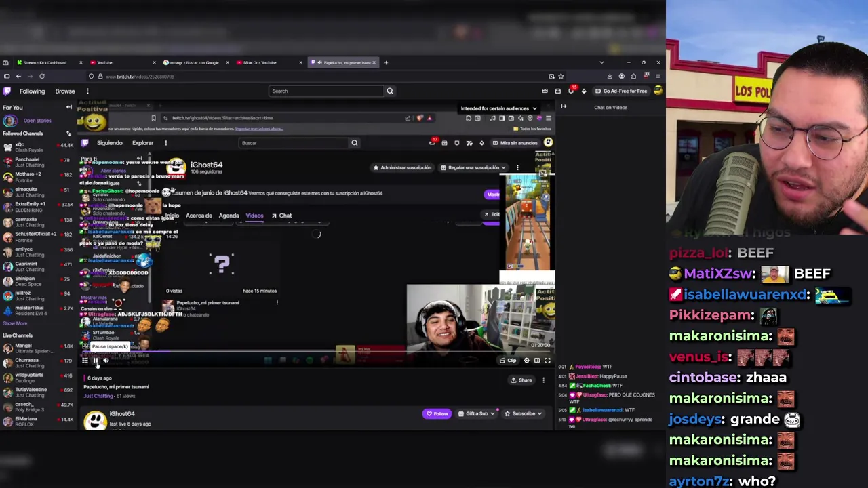Open a new browser tab with plus
The height and width of the screenshot is (488, 868).
(x=386, y=62)
